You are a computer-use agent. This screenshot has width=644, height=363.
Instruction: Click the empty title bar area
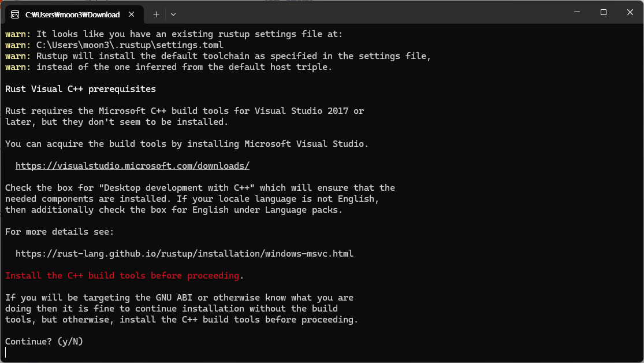370,13
